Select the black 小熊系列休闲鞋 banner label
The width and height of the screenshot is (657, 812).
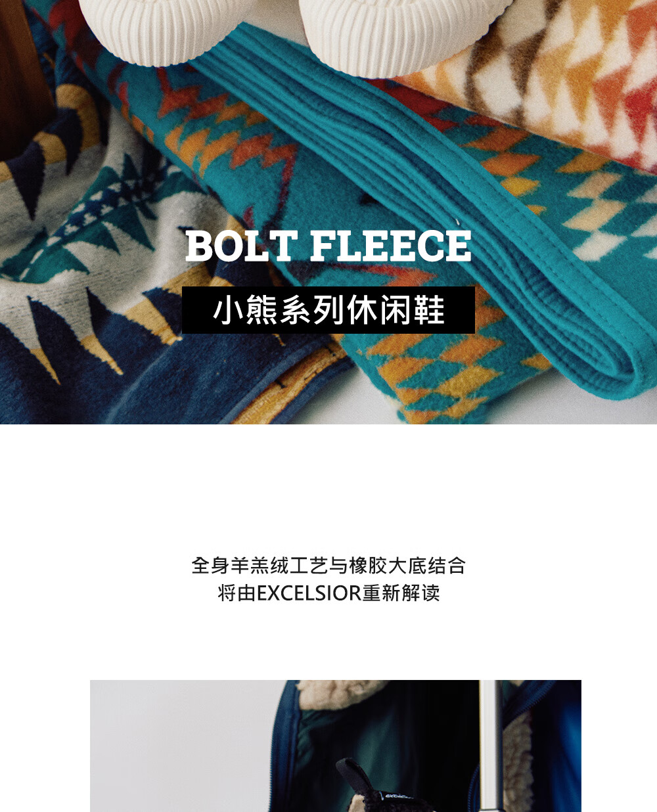tap(328, 310)
